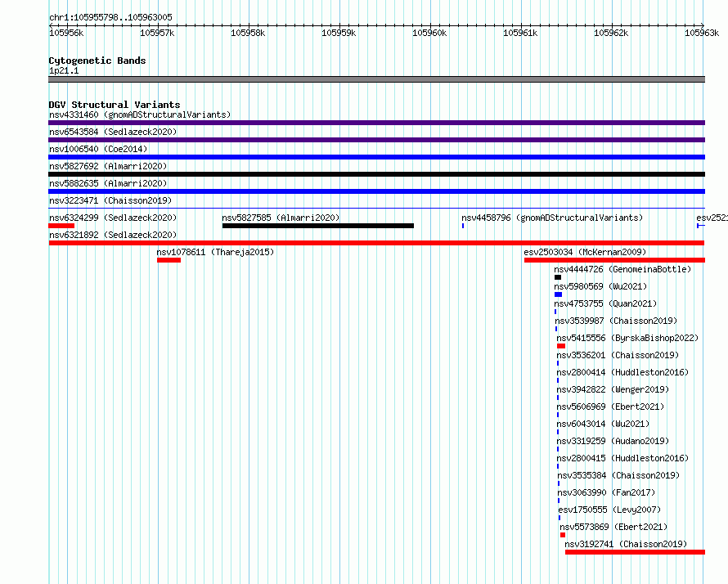Click the 105958k ruler tick label
Screen dimensions: 728x584
248,33
